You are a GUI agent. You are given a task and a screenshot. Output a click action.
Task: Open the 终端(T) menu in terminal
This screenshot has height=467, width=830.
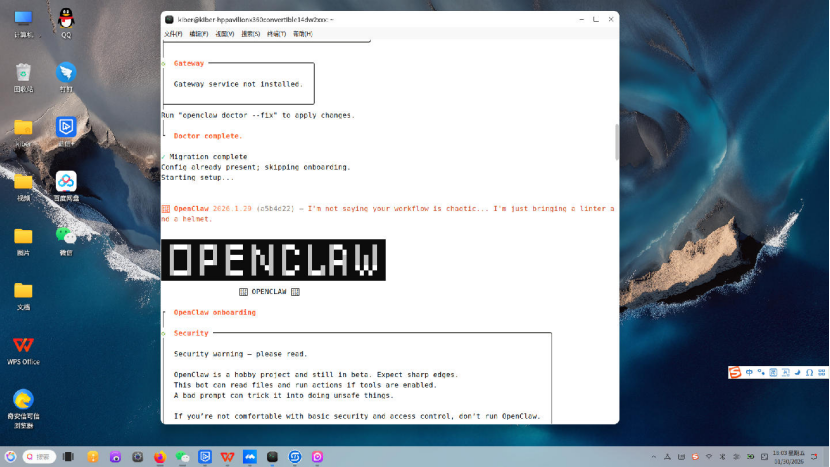coord(276,34)
